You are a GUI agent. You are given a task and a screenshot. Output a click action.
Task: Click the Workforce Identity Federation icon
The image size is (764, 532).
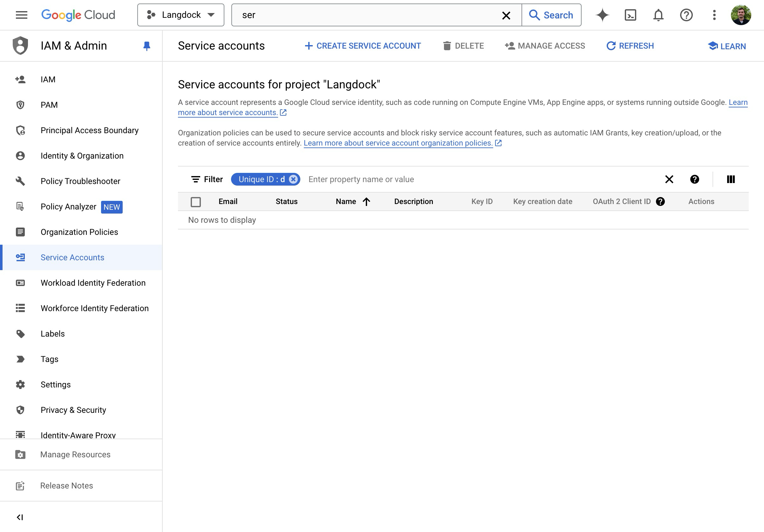(x=20, y=308)
